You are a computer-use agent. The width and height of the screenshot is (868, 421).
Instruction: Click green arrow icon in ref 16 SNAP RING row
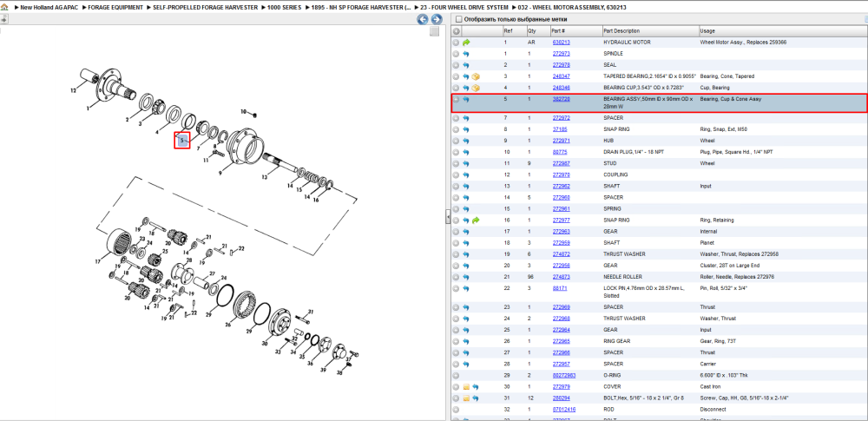(476, 220)
